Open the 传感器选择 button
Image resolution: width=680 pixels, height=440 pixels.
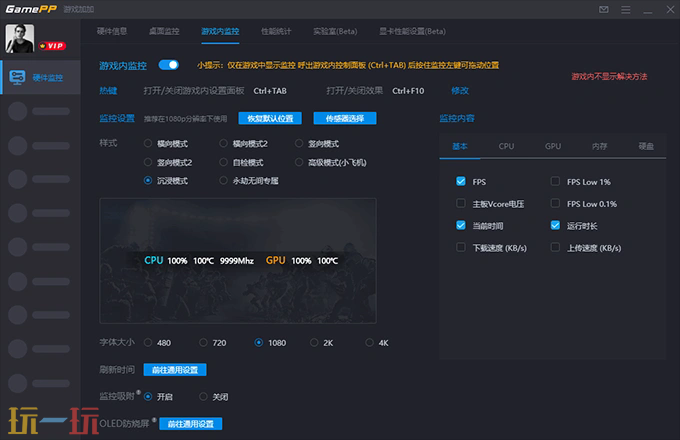pyautogui.click(x=345, y=118)
